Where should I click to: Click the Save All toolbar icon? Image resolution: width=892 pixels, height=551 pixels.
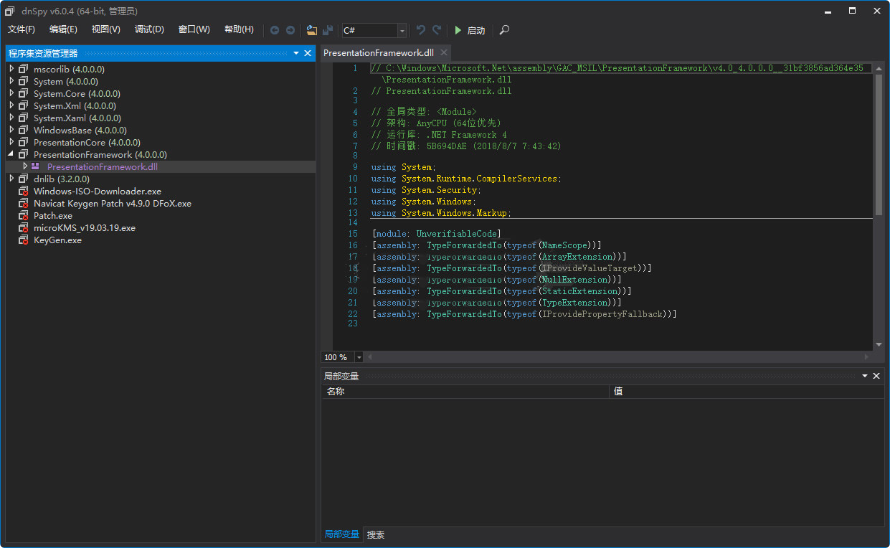tap(328, 30)
